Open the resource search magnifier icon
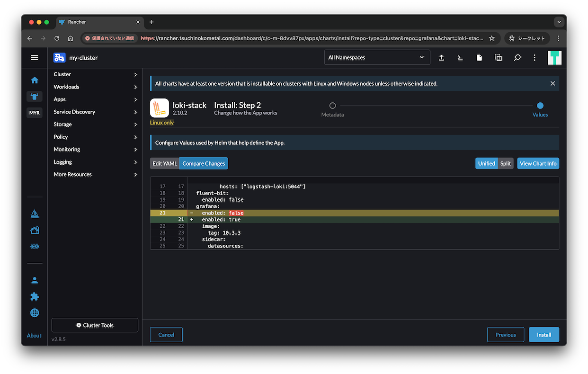 coord(517,57)
